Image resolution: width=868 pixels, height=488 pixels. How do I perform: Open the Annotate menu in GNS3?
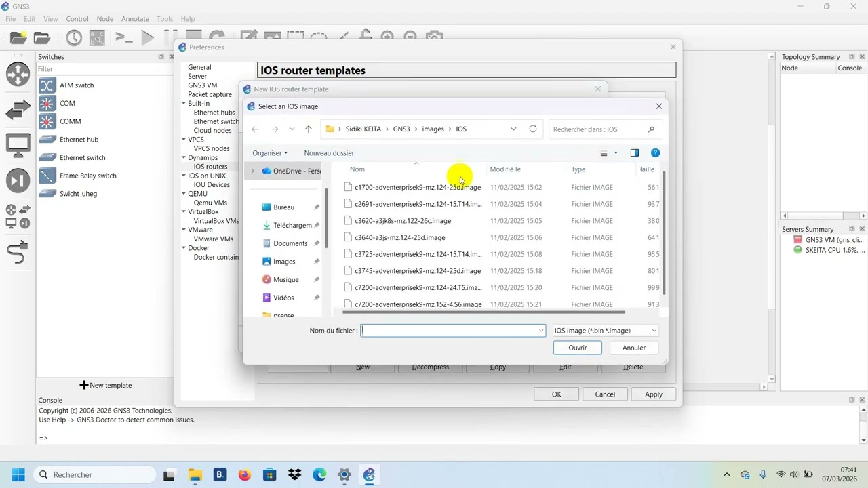135,19
